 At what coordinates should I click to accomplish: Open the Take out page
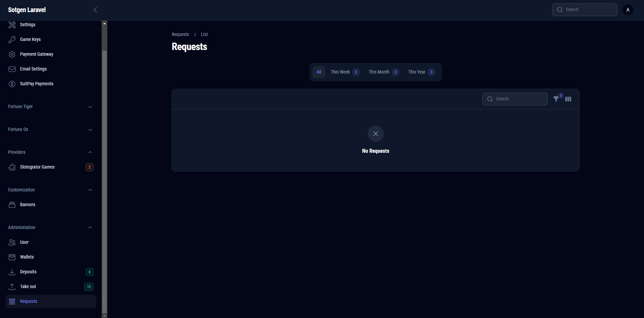(x=28, y=287)
